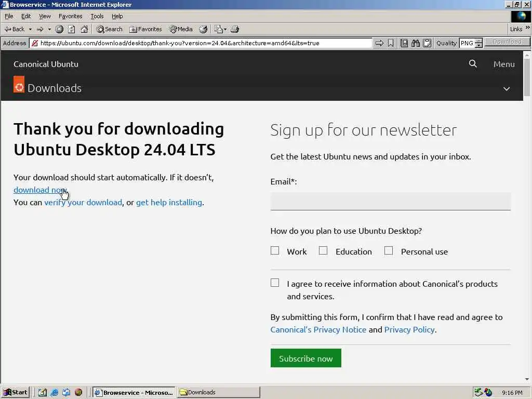Screen dimensions: 532x399
Task: Open Canonical's Privacy Notice link
Action: point(318,330)
